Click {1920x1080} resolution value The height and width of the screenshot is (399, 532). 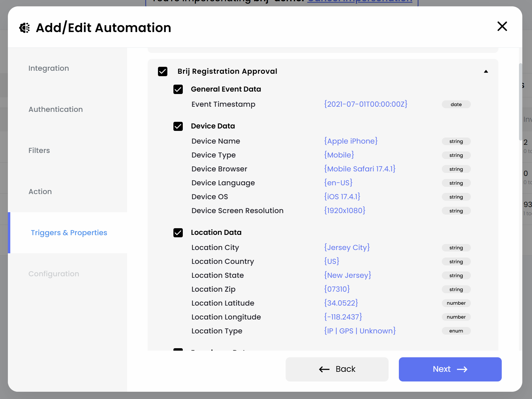click(x=345, y=211)
